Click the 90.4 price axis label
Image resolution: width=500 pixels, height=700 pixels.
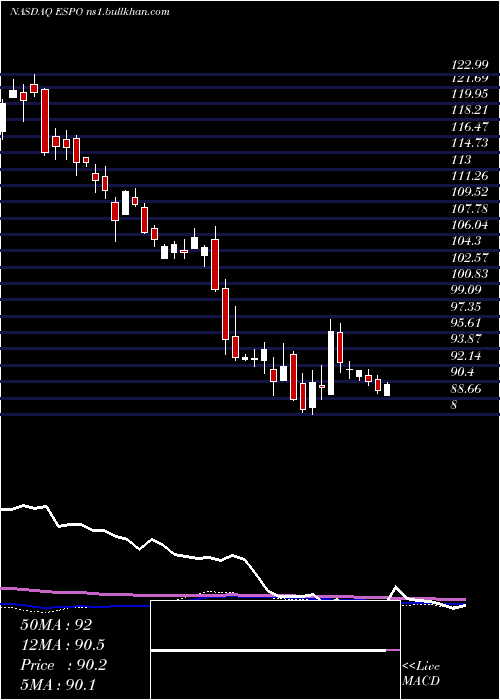point(464,372)
